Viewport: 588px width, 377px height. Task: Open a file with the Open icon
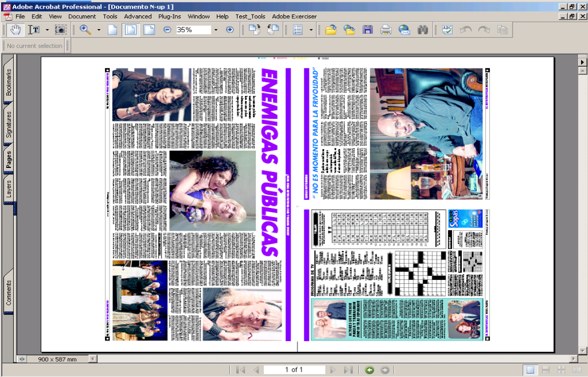(331, 30)
